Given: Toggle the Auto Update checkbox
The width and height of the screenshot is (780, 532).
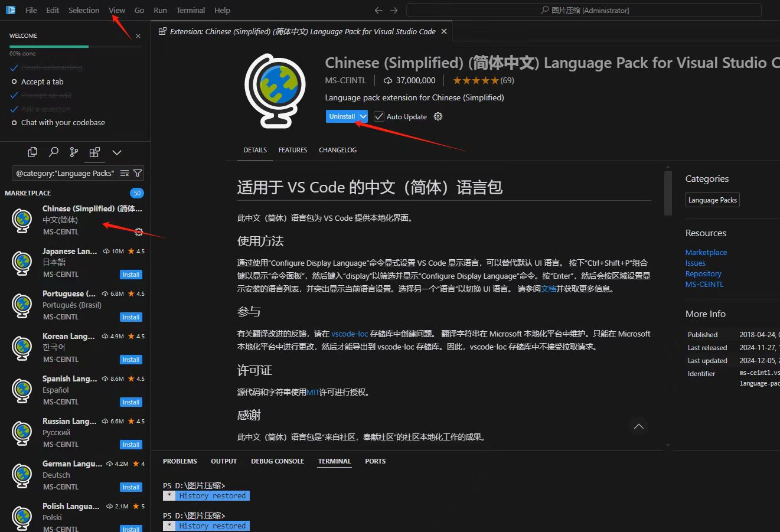Looking at the screenshot, I should click(379, 116).
